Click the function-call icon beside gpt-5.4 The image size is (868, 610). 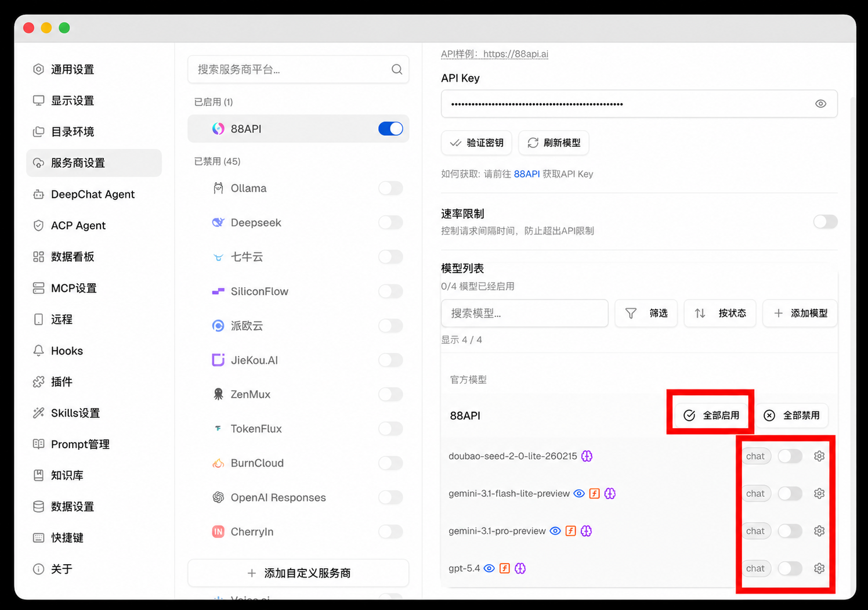click(505, 568)
